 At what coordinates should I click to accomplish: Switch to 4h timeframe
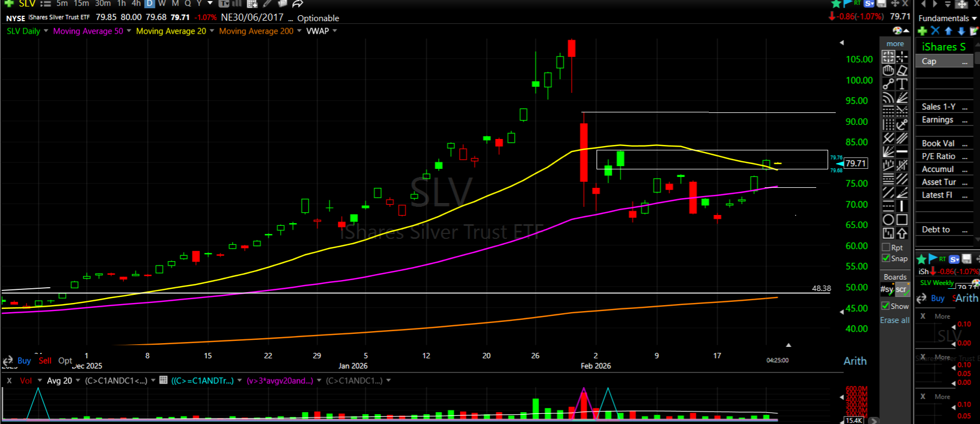136,3
